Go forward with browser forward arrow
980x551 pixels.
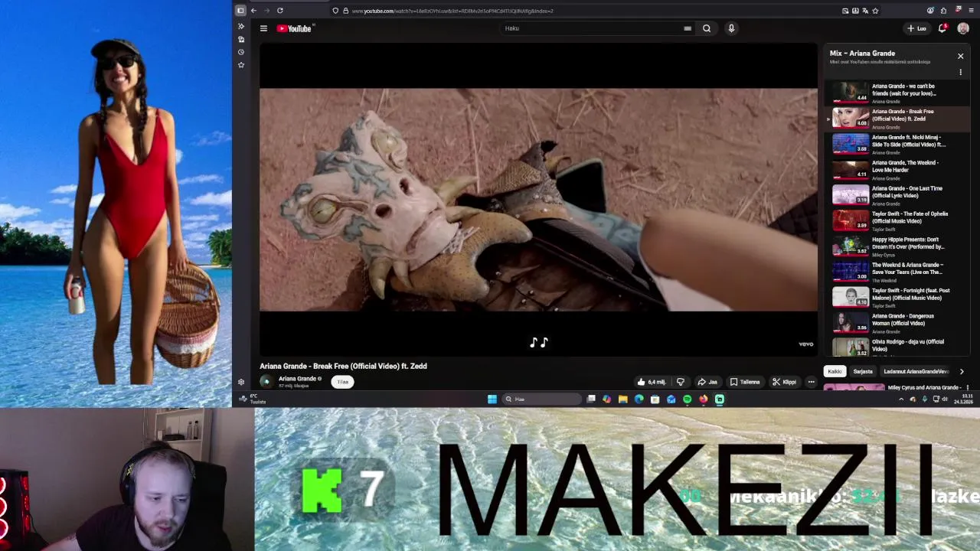(x=266, y=11)
